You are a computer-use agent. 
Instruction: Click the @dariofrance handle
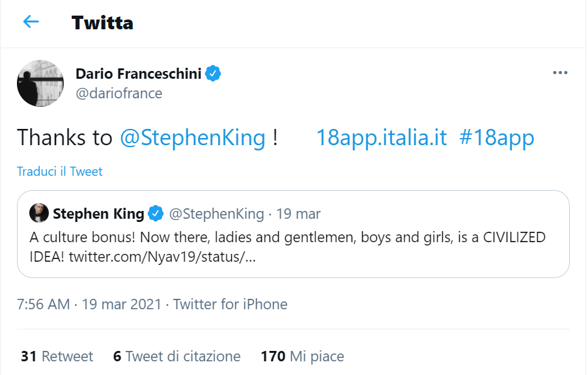119,93
